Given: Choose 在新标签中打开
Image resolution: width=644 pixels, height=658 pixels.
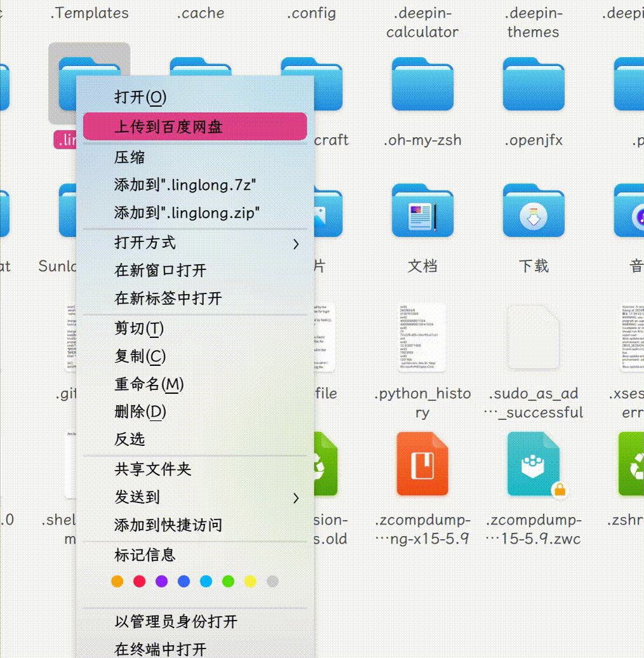Looking at the screenshot, I should pos(195,299).
